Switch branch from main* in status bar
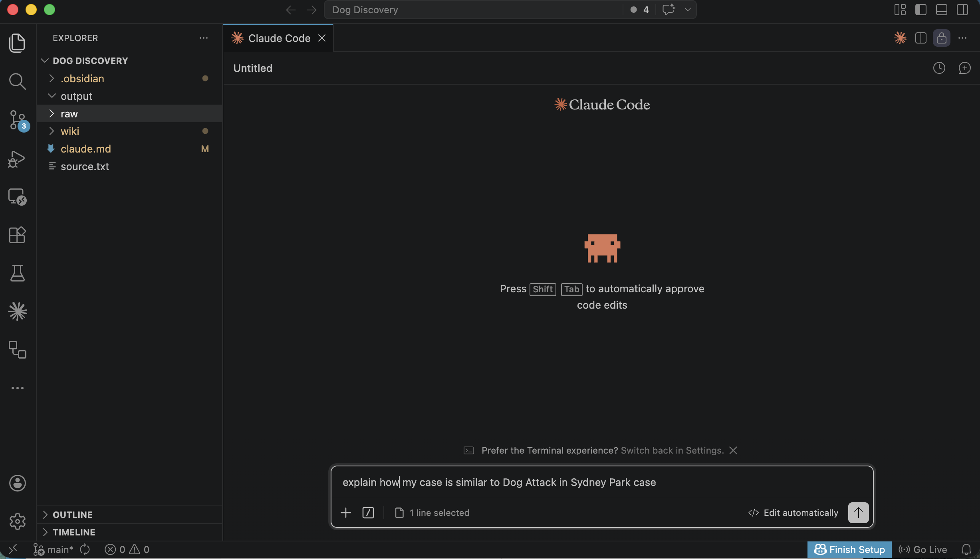Viewport: 980px width, 559px height. [53, 550]
